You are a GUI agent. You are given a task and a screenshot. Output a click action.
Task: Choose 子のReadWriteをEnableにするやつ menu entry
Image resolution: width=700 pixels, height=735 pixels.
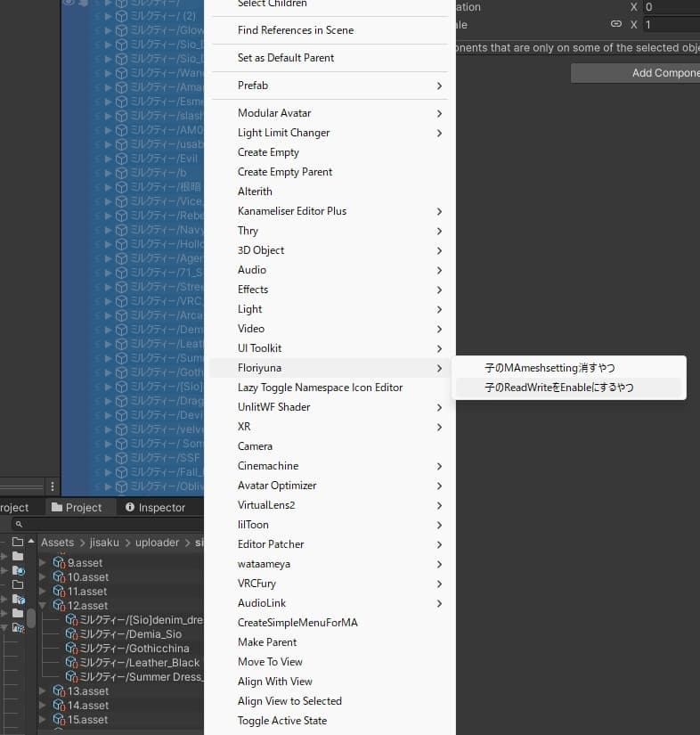(559, 388)
